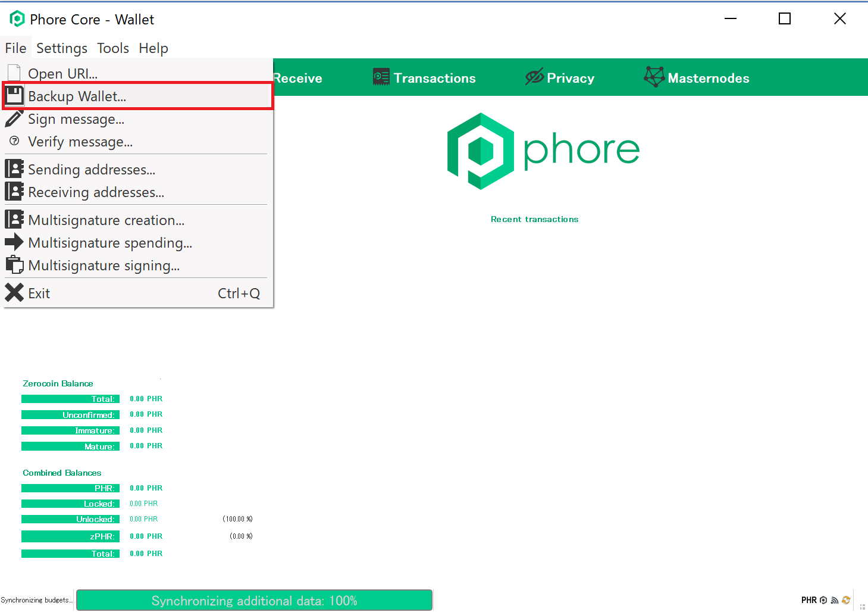
Task: Click the Phore Core app icon in the title bar
Action: (x=17, y=19)
